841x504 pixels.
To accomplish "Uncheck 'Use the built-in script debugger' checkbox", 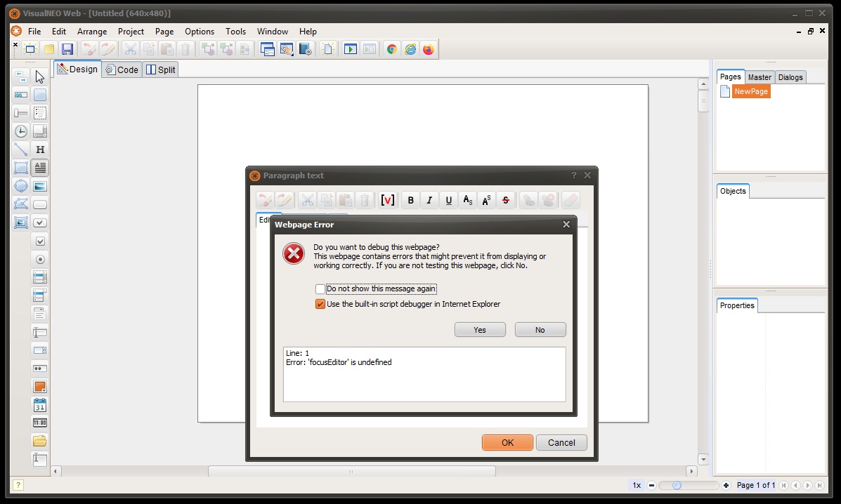I will point(320,304).
